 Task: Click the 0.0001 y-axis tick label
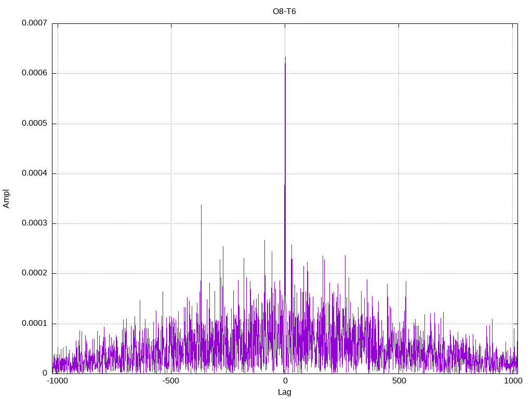35,323
